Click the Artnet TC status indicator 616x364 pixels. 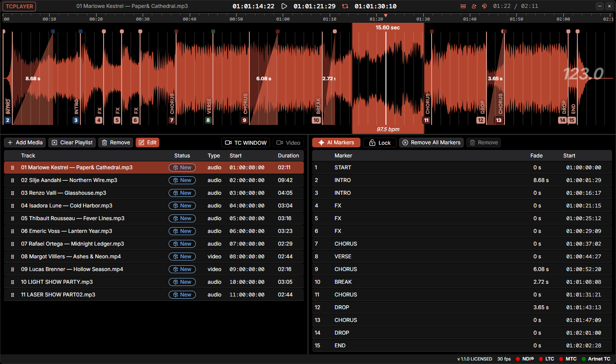click(x=596, y=359)
